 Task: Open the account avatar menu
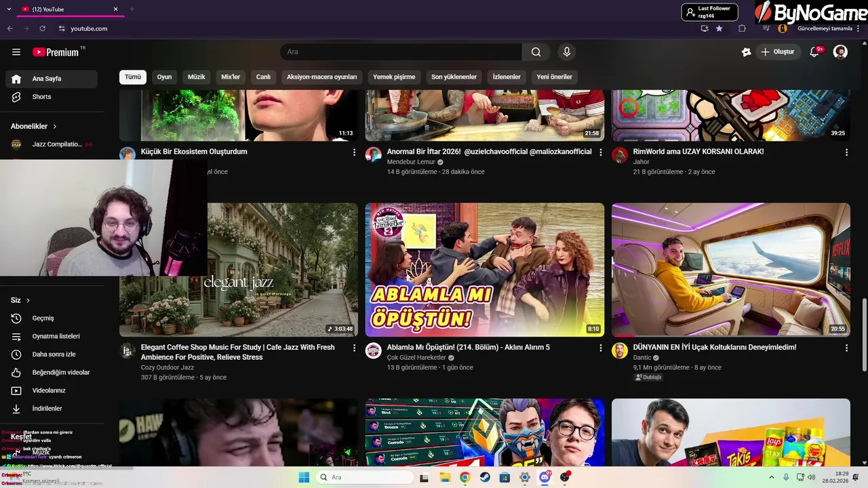click(840, 52)
